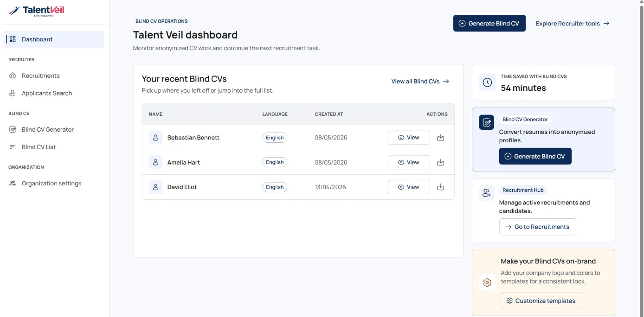Image resolution: width=644 pixels, height=317 pixels.
Task: Click Amelia Hart's 08/05/2026 date
Action: point(331,162)
